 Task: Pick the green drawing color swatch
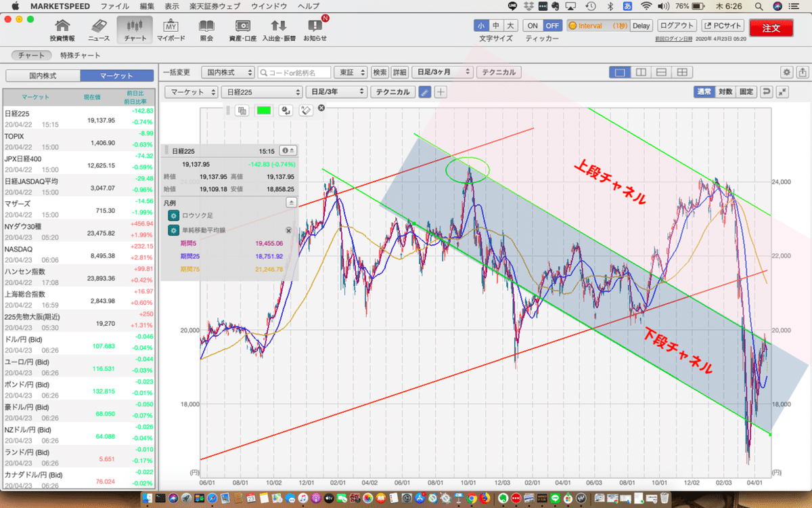(x=263, y=110)
